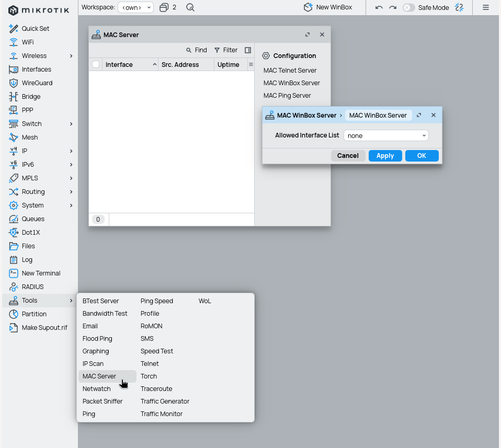Expand the IP submenu

71,151
